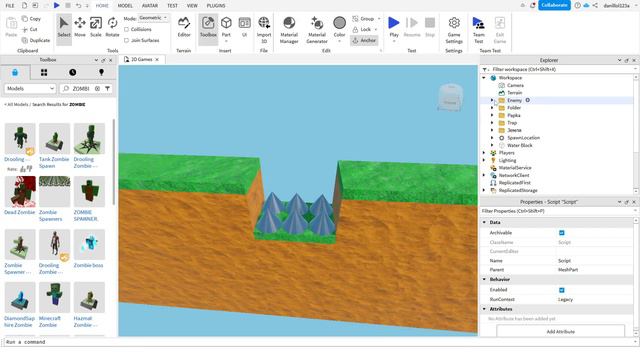Toggle the Collisions checkbox
The width and height of the screenshot is (640, 360).
tap(127, 29)
